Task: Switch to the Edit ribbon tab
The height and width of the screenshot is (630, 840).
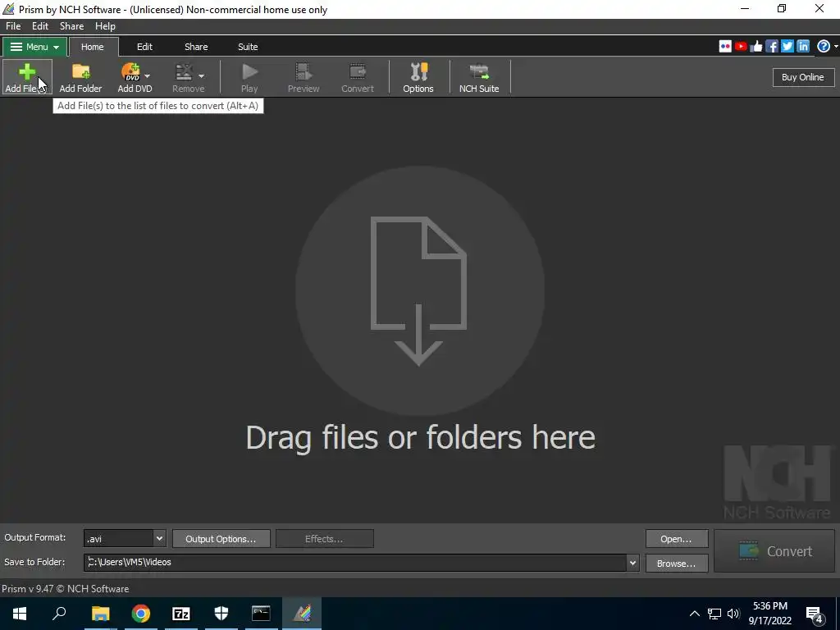Action: click(x=144, y=47)
